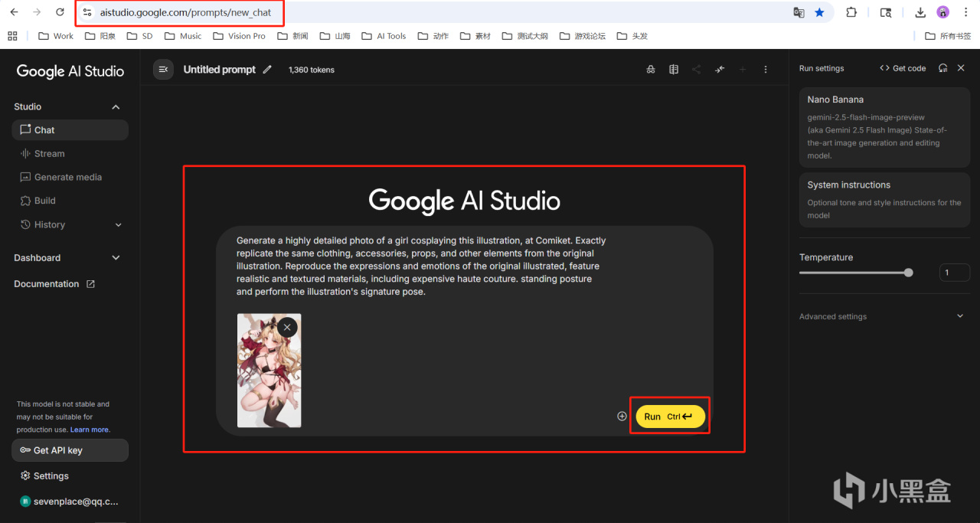Click the Google AI Studio sidebar logo
Image resolution: width=980 pixels, height=523 pixels.
pos(70,71)
